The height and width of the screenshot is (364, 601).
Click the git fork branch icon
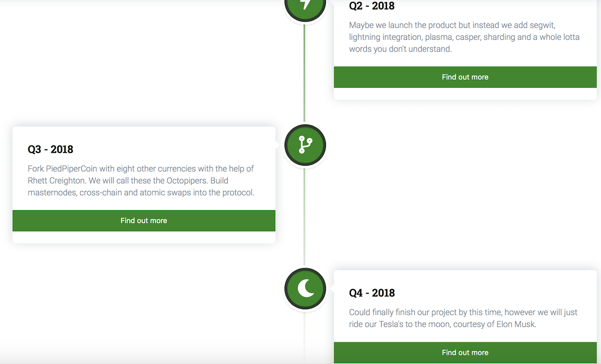click(305, 145)
